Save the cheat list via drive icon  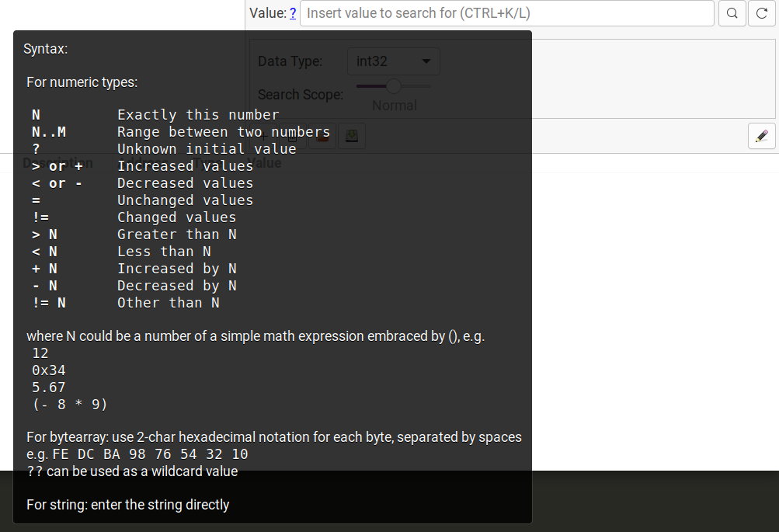pyautogui.click(x=352, y=137)
